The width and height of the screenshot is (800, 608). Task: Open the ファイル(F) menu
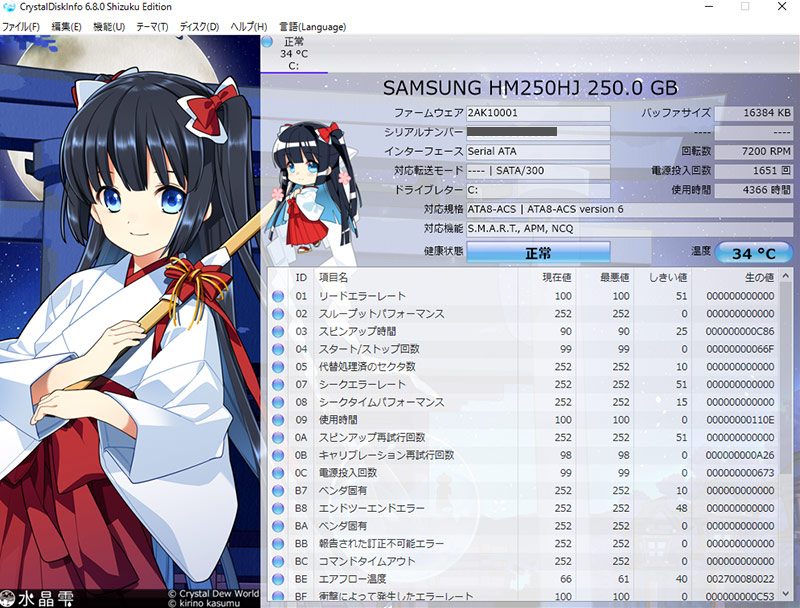pos(20,27)
